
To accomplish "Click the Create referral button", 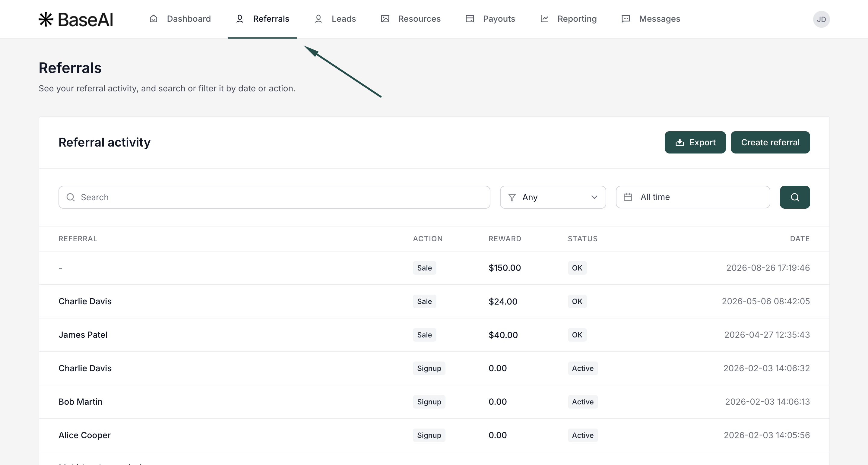I will 770,142.
